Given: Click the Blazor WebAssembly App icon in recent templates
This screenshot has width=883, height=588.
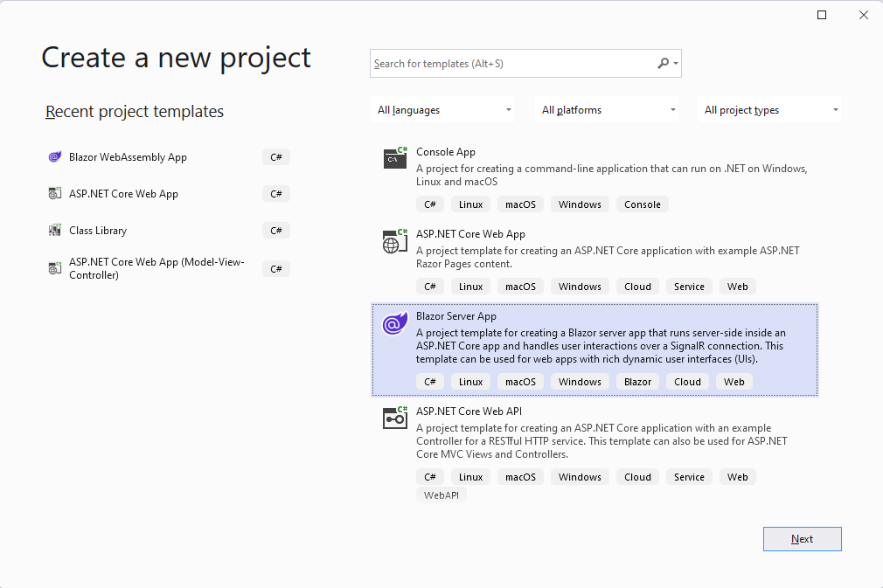Looking at the screenshot, I should pos(54,157).
